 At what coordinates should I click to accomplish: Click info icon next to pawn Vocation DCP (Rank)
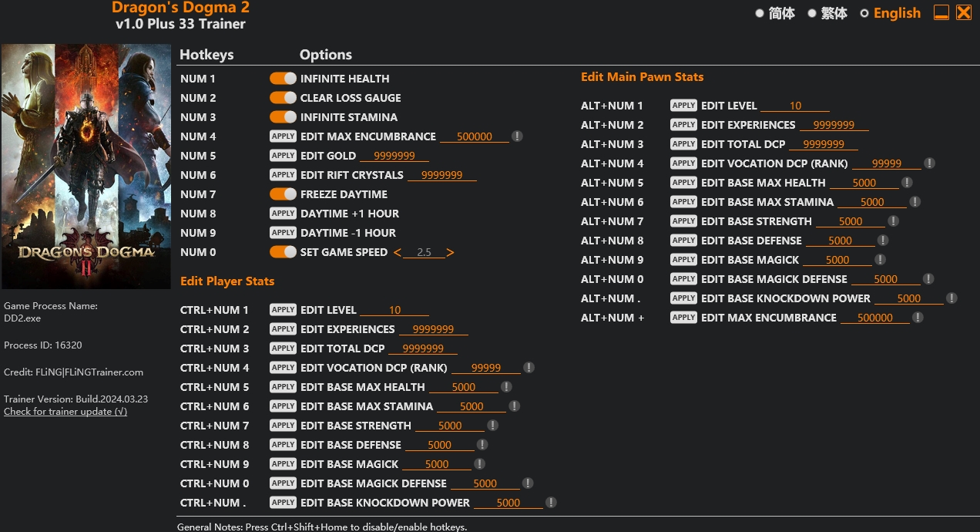[930, 163]
